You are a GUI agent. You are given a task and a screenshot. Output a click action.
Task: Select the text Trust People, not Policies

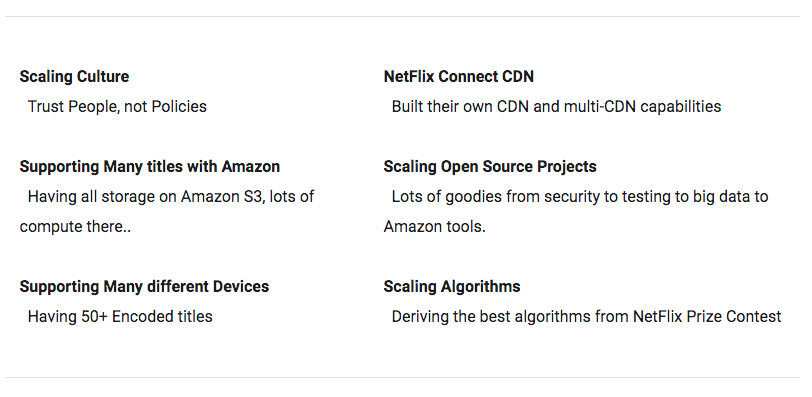tap(117, 107)
